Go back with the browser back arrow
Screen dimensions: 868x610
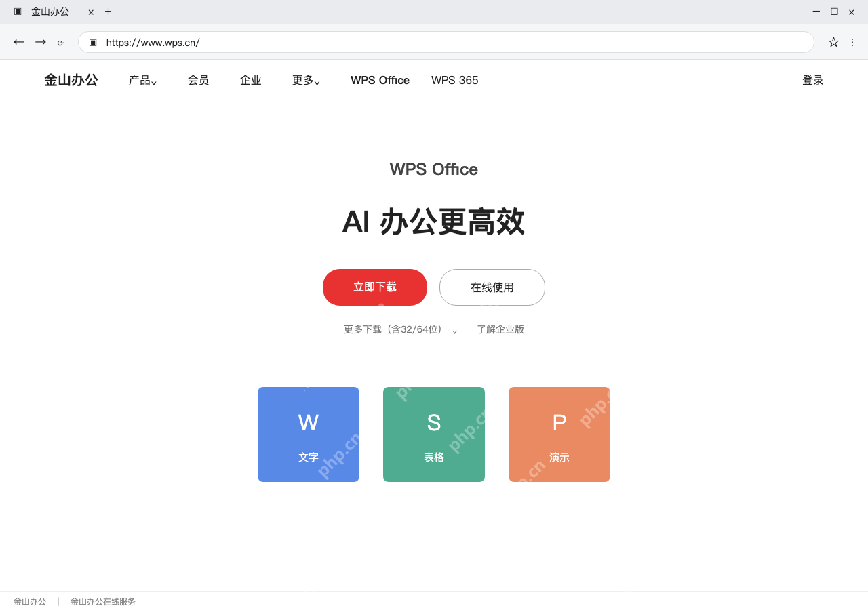click(x=19, y=42)
